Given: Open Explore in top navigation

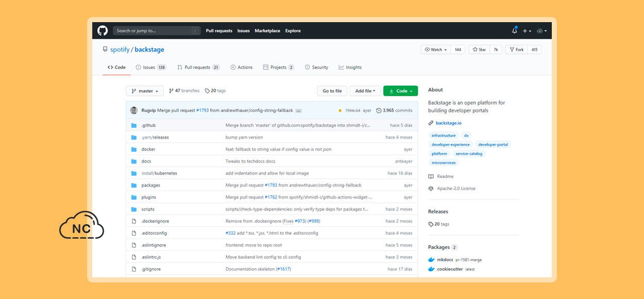Looking at the screenshot, I should click(x=293, y=31).
